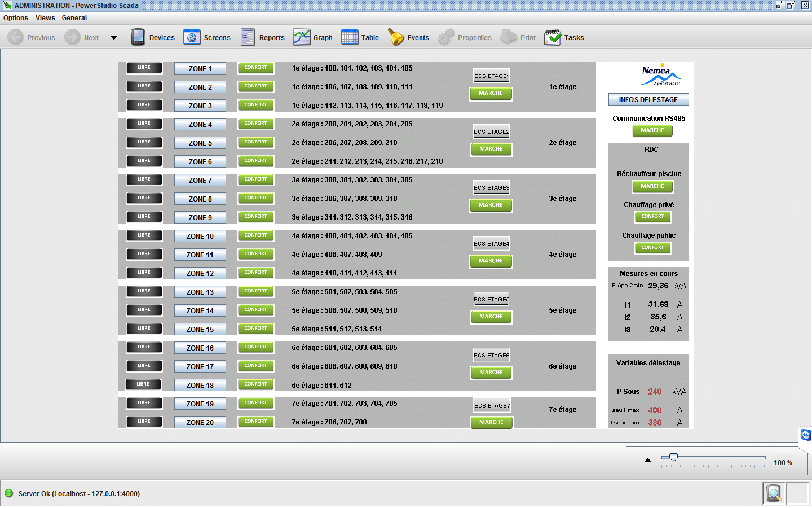This screenshot has width=812, height=508.
Task: Click the P App 2min value 29,36
Action: tap(658, 286)
